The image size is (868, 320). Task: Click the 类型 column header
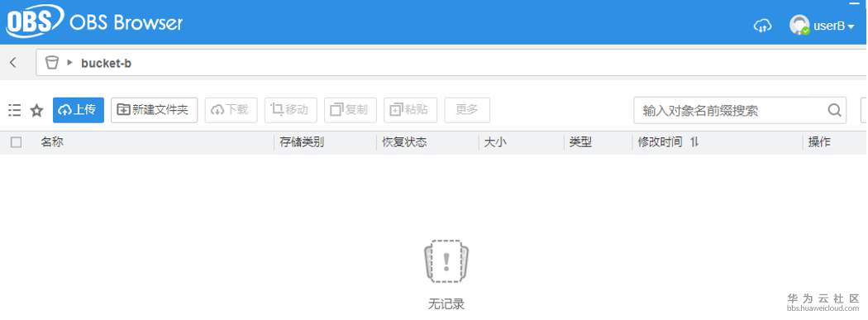(x=580, y=142)
